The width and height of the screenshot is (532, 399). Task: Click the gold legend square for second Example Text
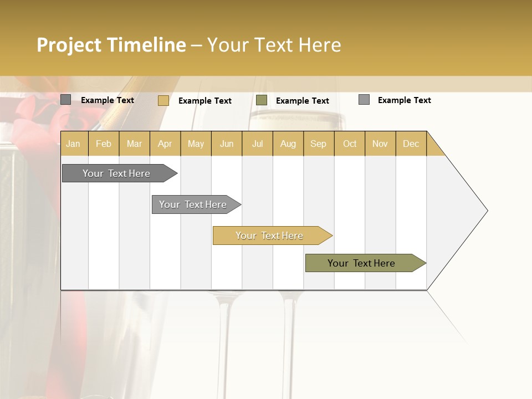[x=163, y=100]
